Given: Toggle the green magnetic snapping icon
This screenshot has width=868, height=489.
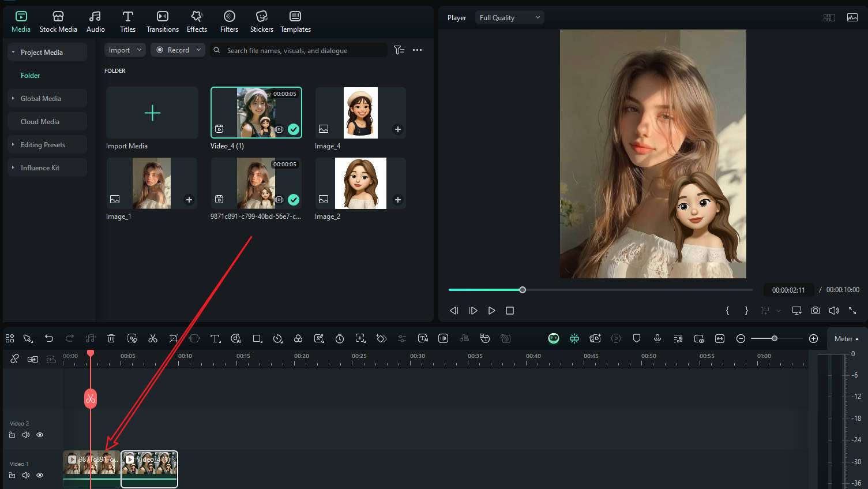Looking at the screenshot, I should tap(574, 338).
